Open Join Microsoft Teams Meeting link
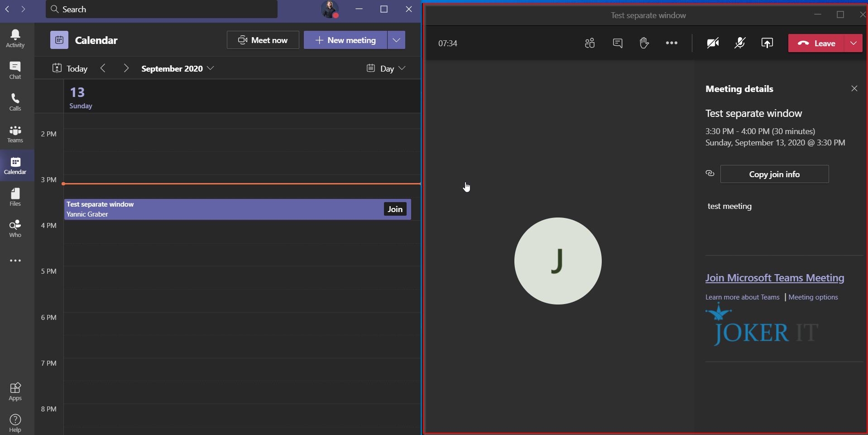 pos(774,278)
